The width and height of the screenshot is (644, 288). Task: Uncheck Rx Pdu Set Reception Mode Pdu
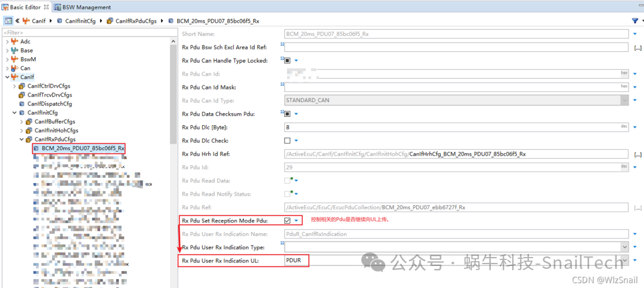click(x=287, y=220)
